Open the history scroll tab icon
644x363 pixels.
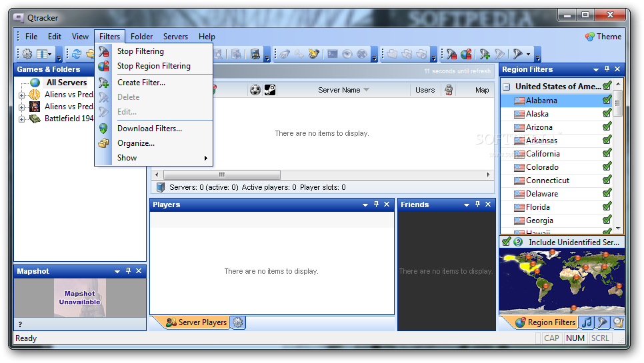[x=617, y=322]
